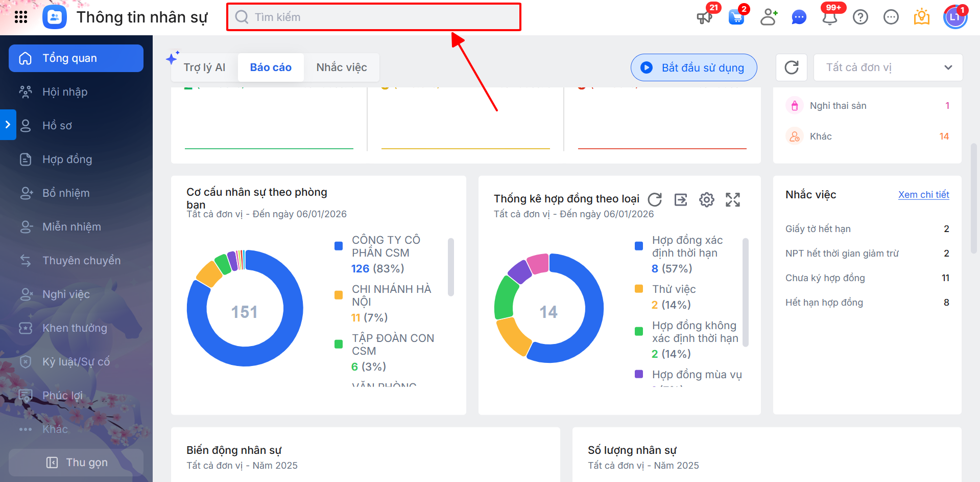Click the Biến động nhân sự card title
This screenshot has width=980, height=482.
point(234,450)
